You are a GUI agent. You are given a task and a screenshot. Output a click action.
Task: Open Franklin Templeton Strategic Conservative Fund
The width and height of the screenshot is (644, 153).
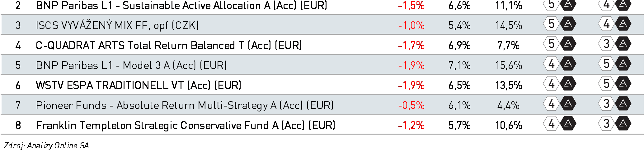tap(186, 125)
